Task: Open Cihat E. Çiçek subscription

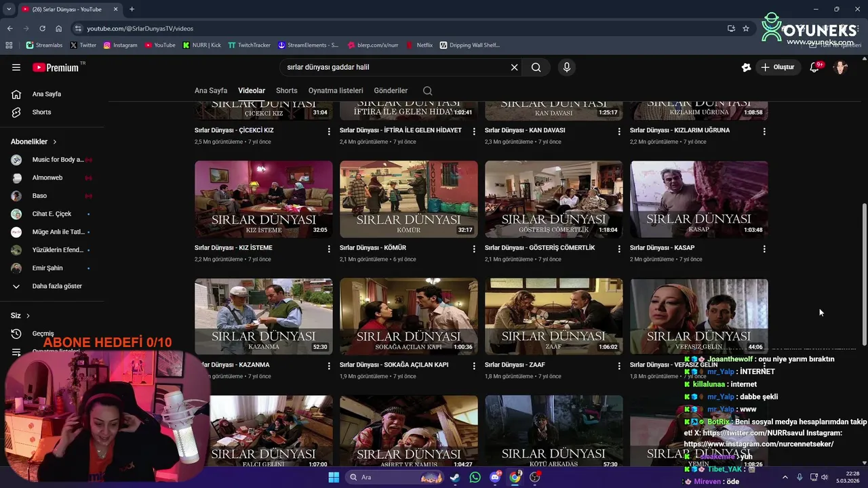Action: tap(52, 213)
